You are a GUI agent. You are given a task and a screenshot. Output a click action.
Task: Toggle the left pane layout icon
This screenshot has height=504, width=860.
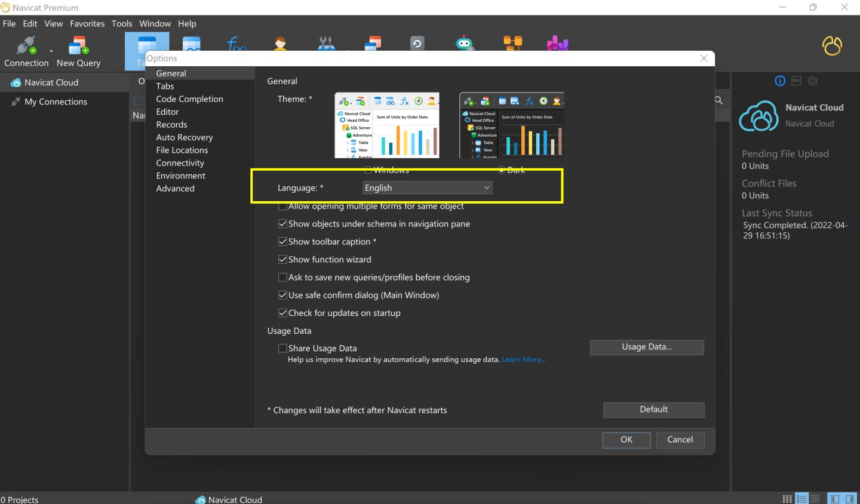[835, 499]
